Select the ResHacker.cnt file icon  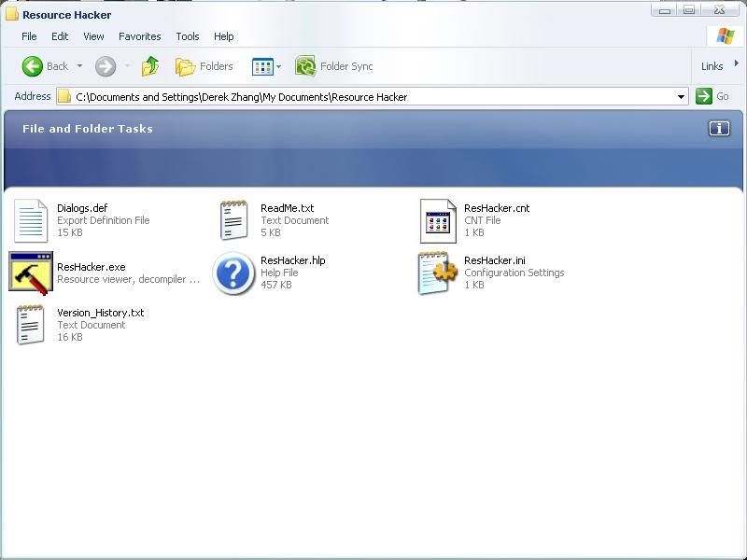click(x=437, y=220)
